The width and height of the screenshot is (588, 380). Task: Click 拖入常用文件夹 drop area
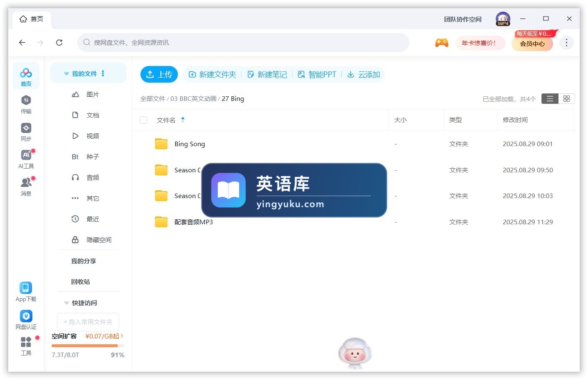click(x=88, y=322)
